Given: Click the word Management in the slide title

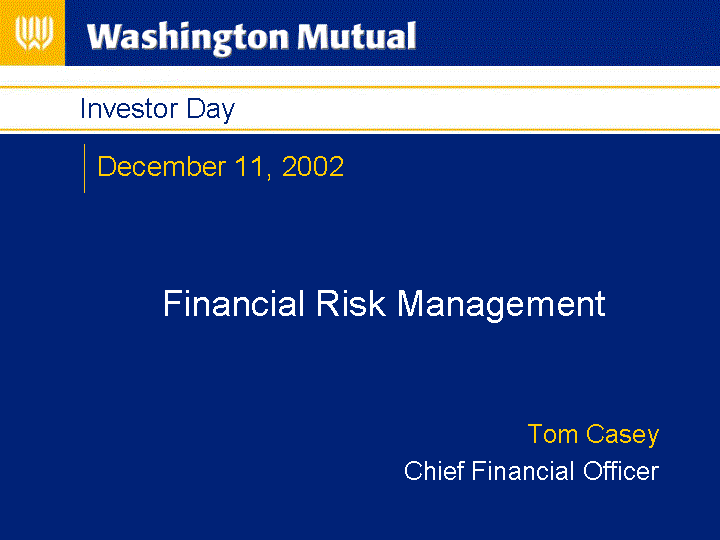Looking at the screenshot, I should (x=501, y=305).
